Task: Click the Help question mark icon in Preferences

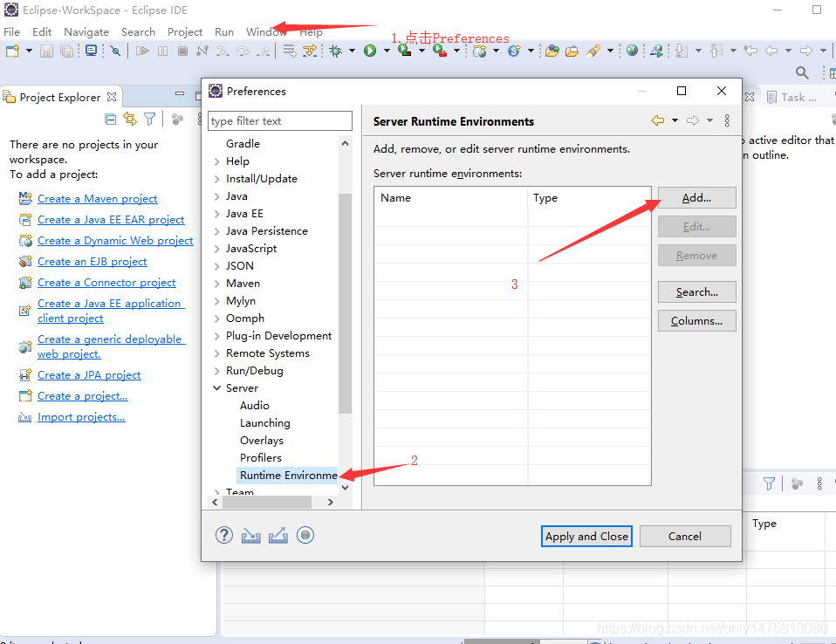Action: (x=224, y=535)
